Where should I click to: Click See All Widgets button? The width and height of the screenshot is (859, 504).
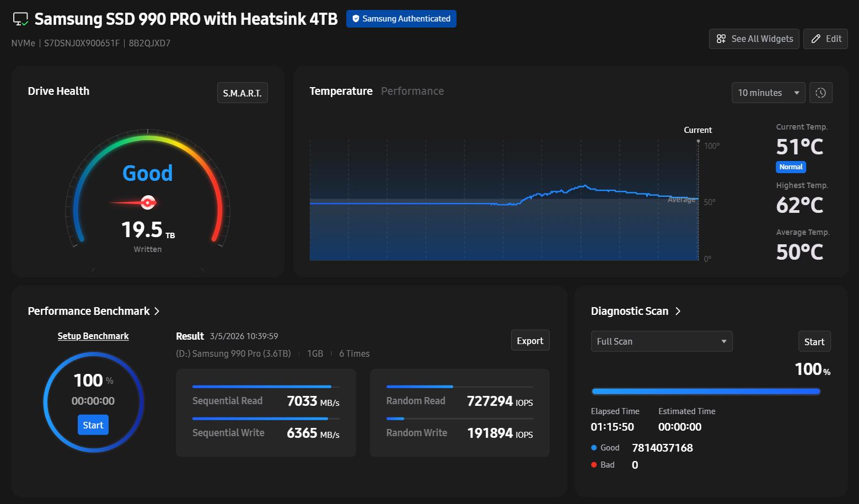754,39
